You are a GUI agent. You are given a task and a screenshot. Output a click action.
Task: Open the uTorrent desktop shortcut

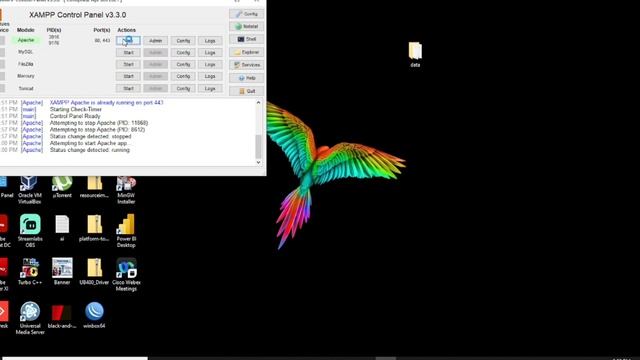(62, 187)
